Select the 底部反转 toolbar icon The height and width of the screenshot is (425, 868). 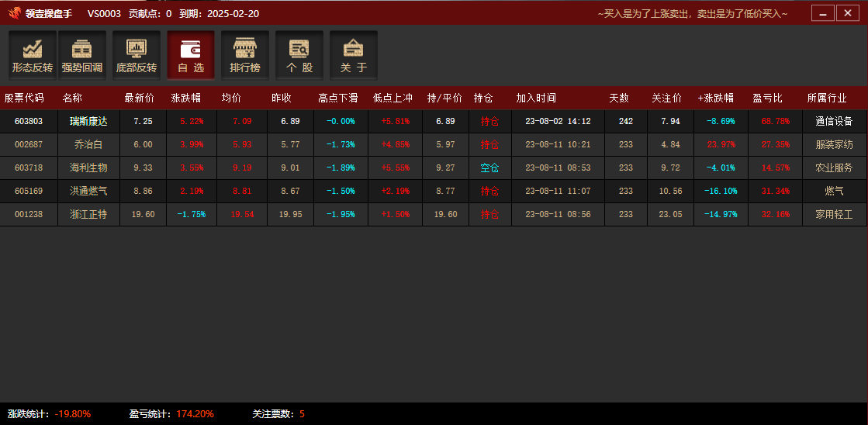tap(137, 55)
